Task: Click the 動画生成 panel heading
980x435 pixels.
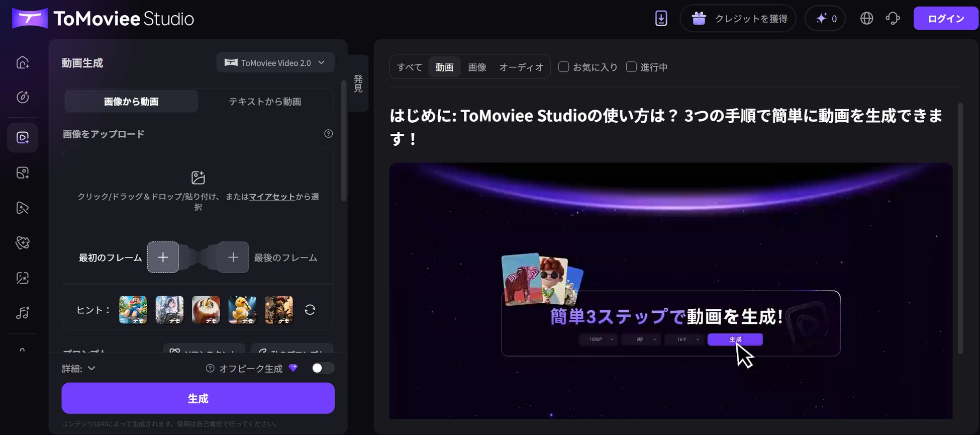Action: coord(82,63)
